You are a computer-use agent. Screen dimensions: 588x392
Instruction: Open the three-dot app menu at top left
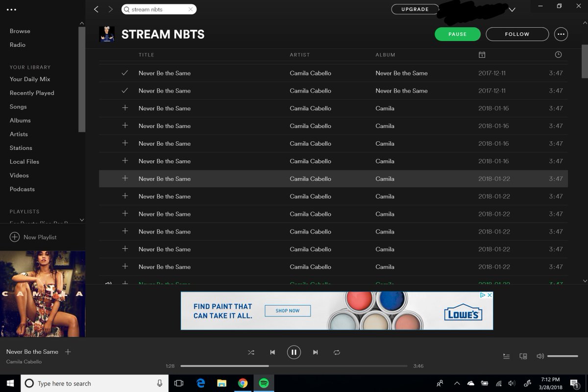[x=11, y=9]
